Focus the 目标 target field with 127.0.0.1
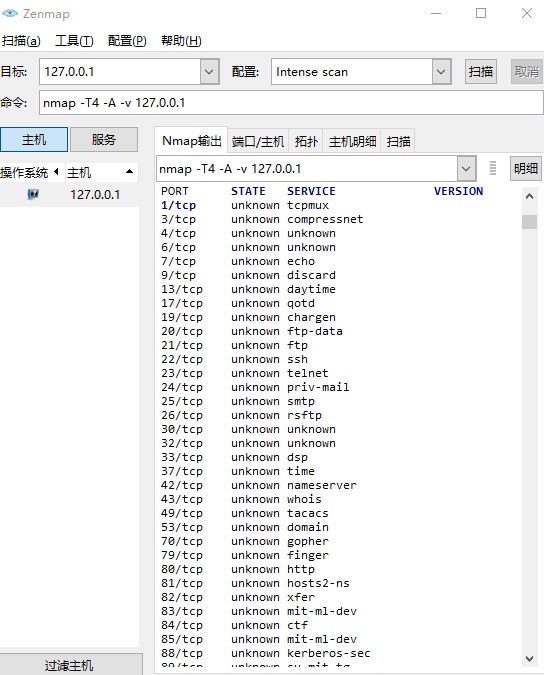544x675 pixels. tap(120, 71)
